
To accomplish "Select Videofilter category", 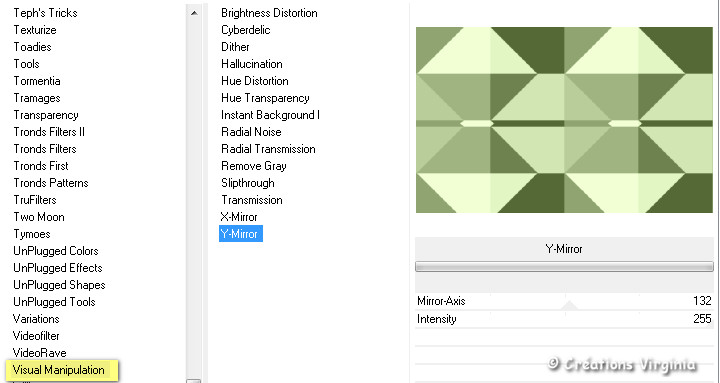I will 36,336.
